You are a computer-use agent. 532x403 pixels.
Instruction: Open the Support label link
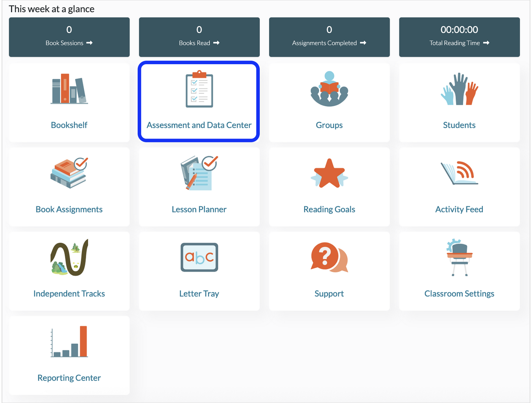(x=329, y=294)
